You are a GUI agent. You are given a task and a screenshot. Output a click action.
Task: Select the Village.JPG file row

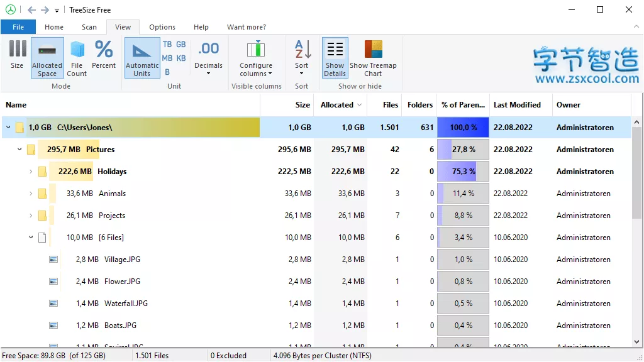pos(316,260)
